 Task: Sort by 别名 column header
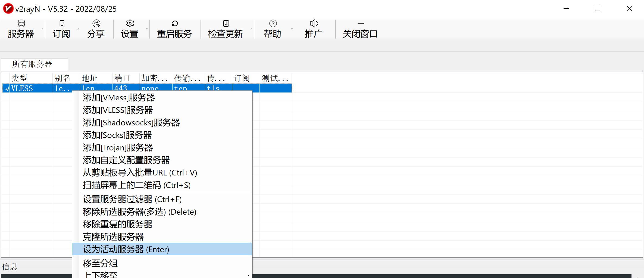pos(66,78)
